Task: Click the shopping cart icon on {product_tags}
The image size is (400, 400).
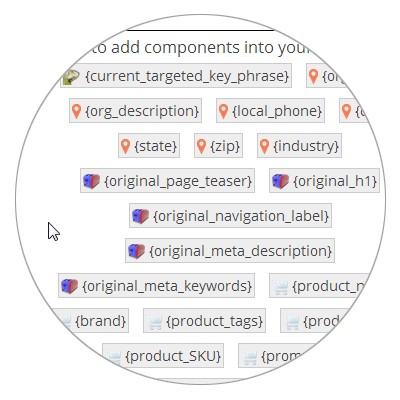Action: pos(155,322)
